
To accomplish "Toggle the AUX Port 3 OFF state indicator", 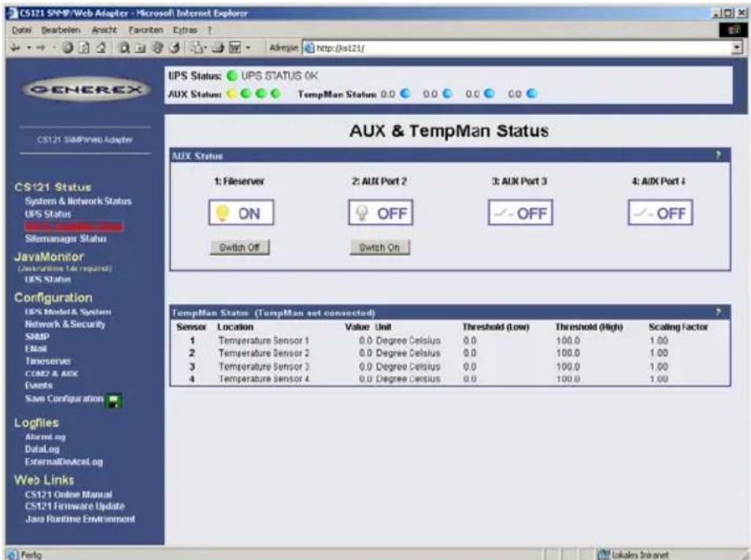I will tap(520, 213).
